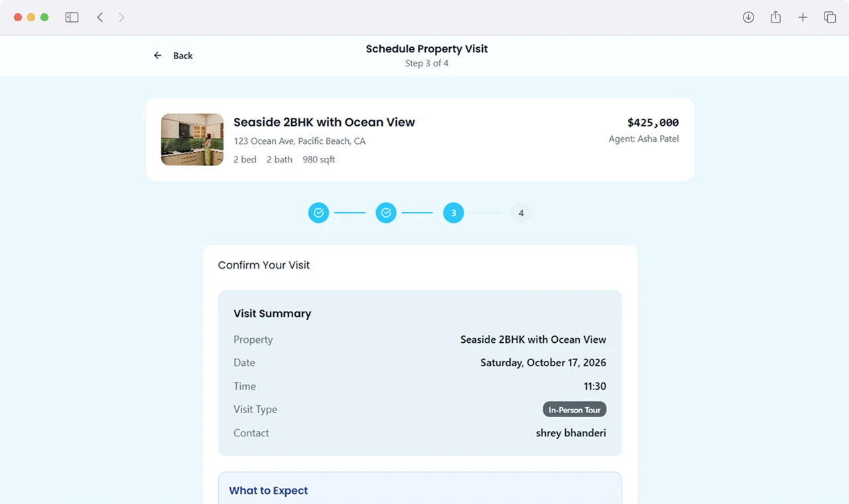Open the property kitchen thumbnail image
The height and width of the screenshot is (504, 849).
[x=192, y=139]
